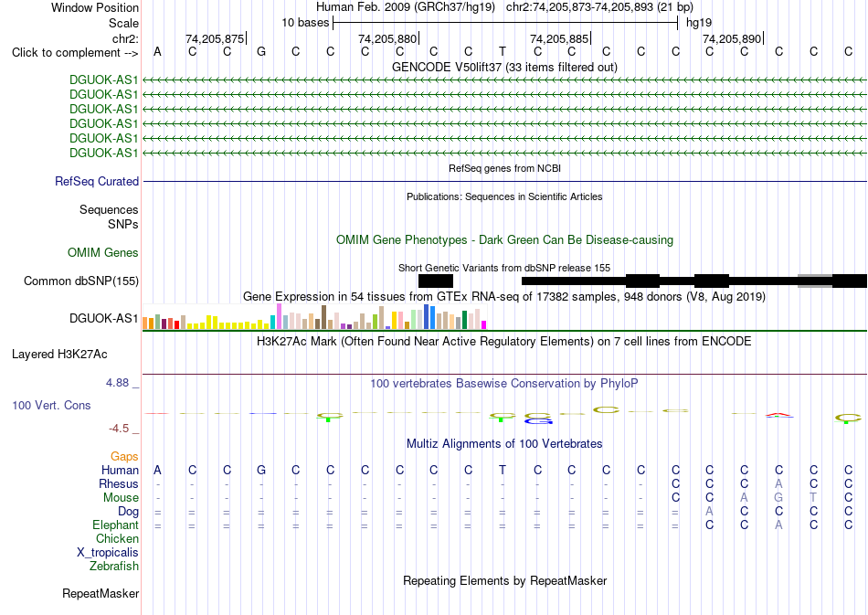Click the isolated leftmost dbSNP variant block
Image resolution: width=868 pixels, height=615 pixels.
[436, 281]
